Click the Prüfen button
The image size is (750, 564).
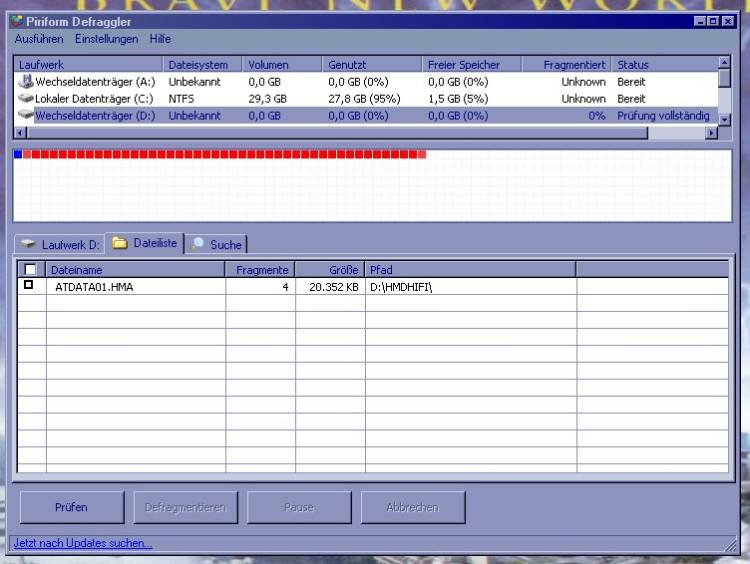(x=71, y=507)
